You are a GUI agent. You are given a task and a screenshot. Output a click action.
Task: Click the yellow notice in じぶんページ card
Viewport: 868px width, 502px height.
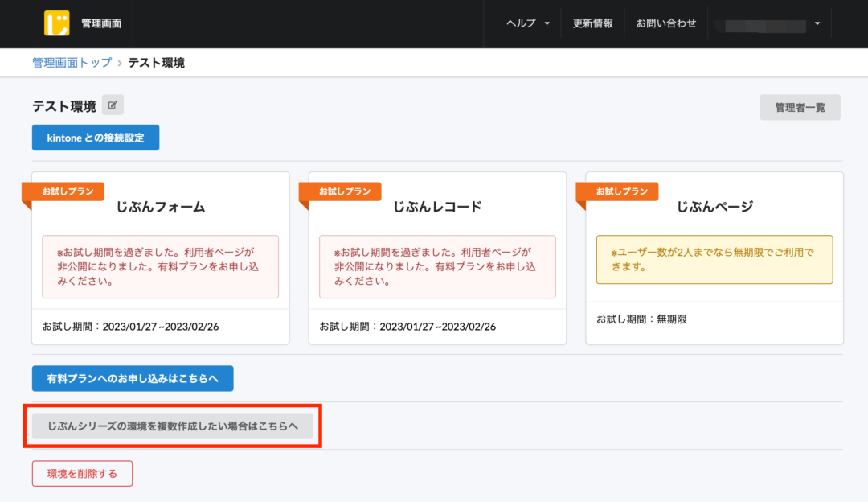coord(714,259)
